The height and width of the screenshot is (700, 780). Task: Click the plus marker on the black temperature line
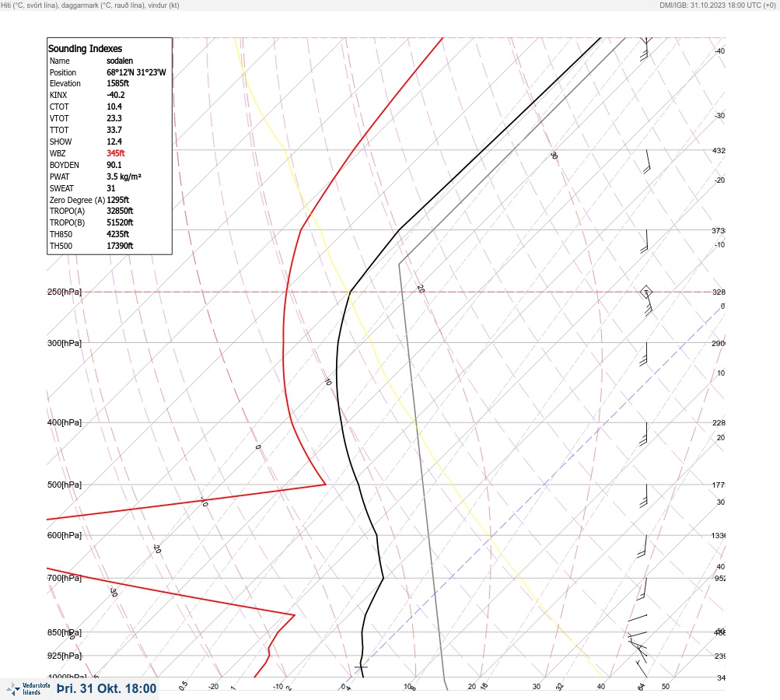pyautogui.click(x=361, y=667)
